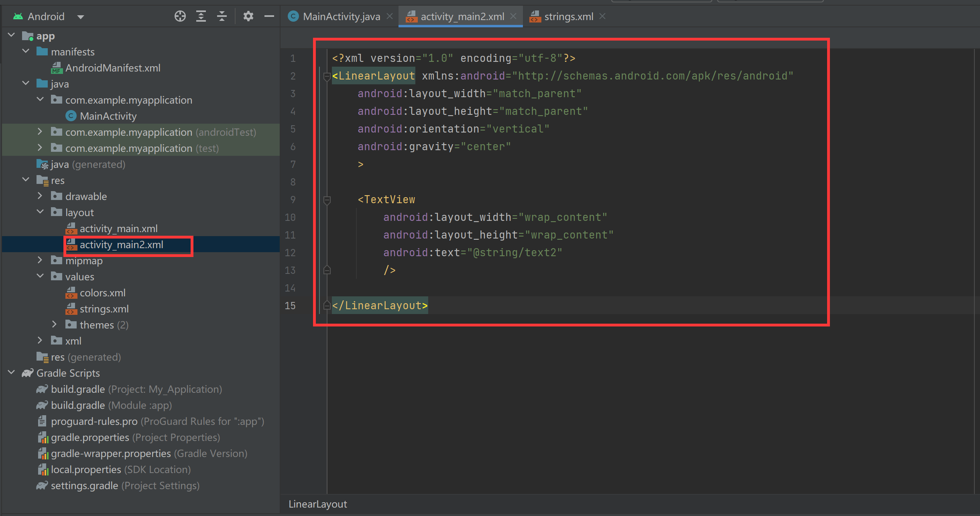This screenshot has height=516, width=980.
Task: Collapse the values folder
Action: coord(41,276)
